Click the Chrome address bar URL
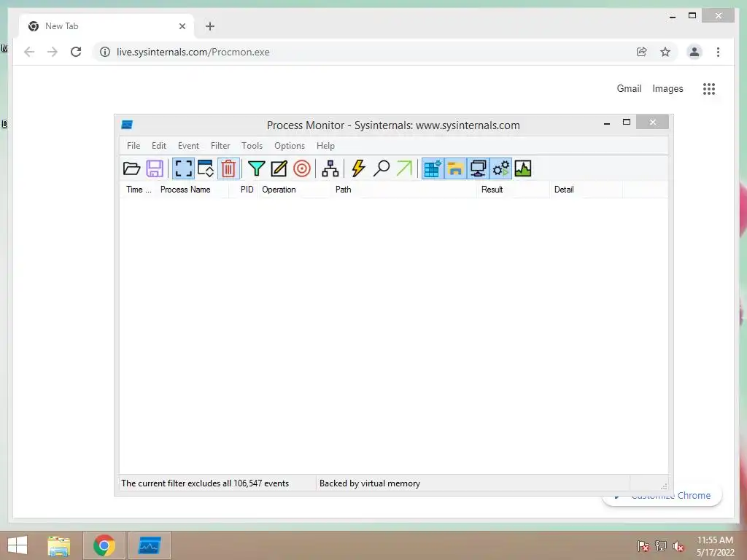Screen dimensions: 747x560 [193, 52]
